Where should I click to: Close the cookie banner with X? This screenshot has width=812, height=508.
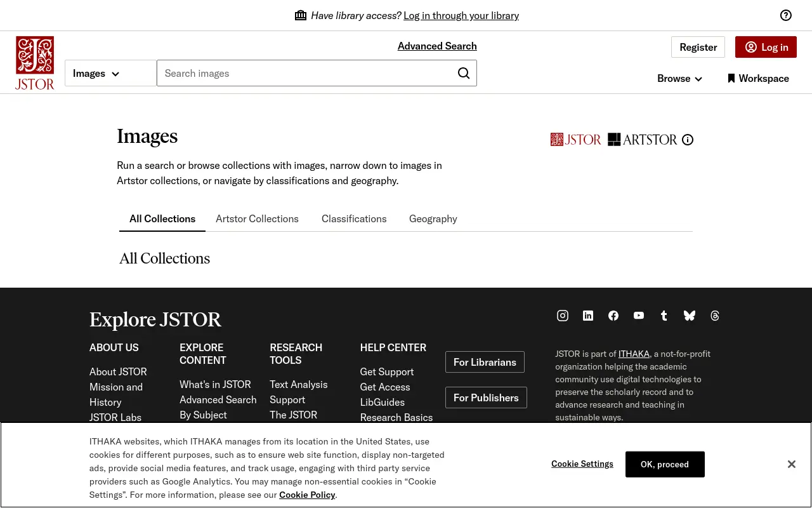pyautogui.click(x=792, y=464)
